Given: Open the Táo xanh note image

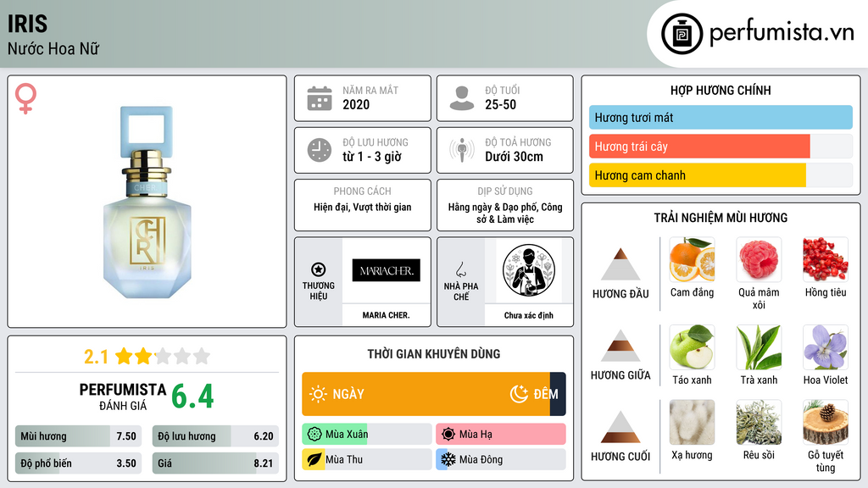Looking at the screenshot, I should pyautogui.click(x=692, y=347).
